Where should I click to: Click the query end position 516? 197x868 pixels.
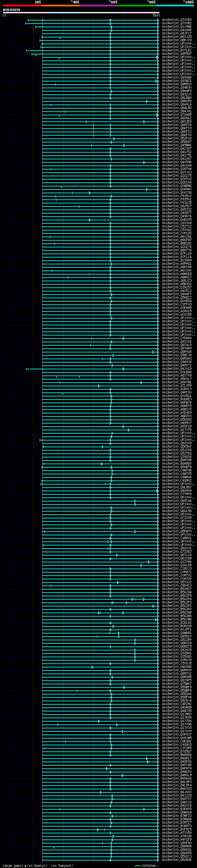155,15
